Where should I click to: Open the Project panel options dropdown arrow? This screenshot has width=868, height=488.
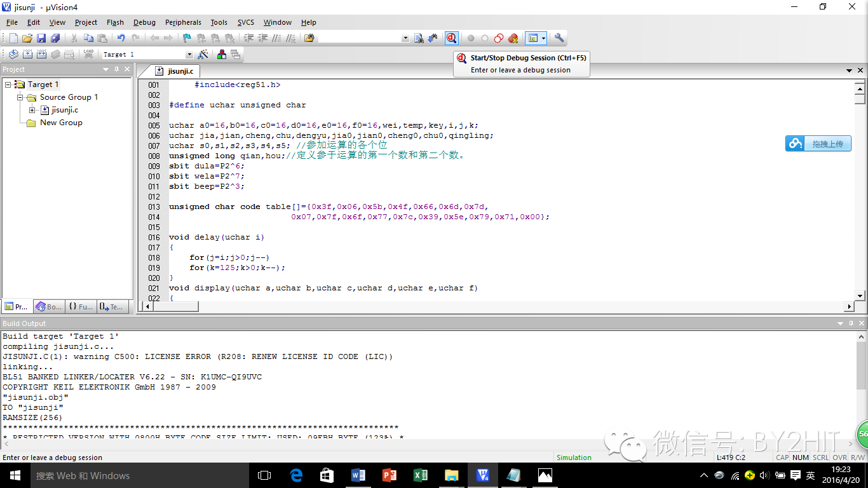tap(106, 69)
